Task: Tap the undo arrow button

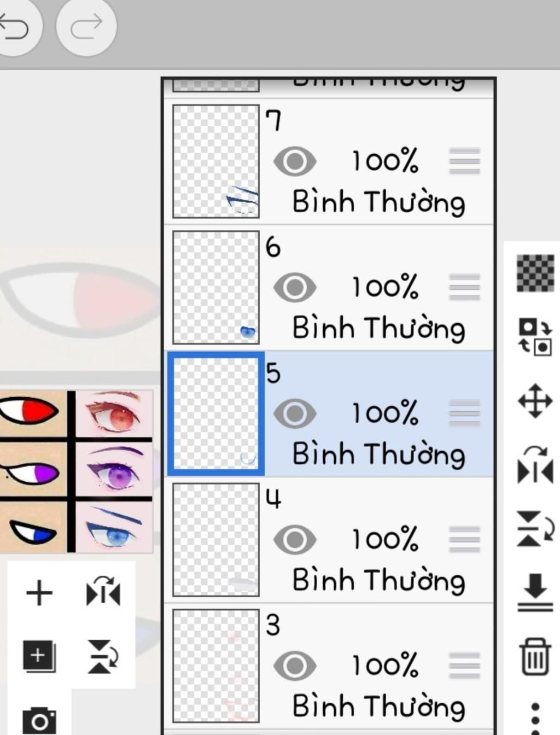Action: tap(16, 26)
